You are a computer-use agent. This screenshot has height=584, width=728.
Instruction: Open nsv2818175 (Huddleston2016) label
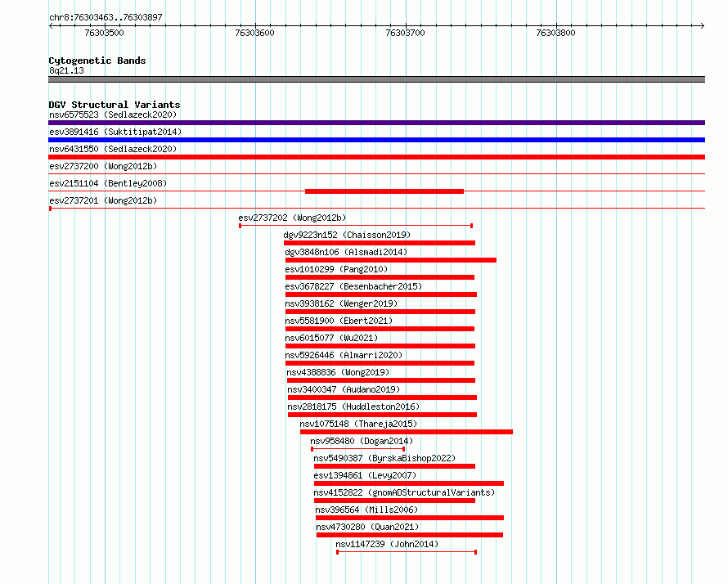[x=353, y=407]
